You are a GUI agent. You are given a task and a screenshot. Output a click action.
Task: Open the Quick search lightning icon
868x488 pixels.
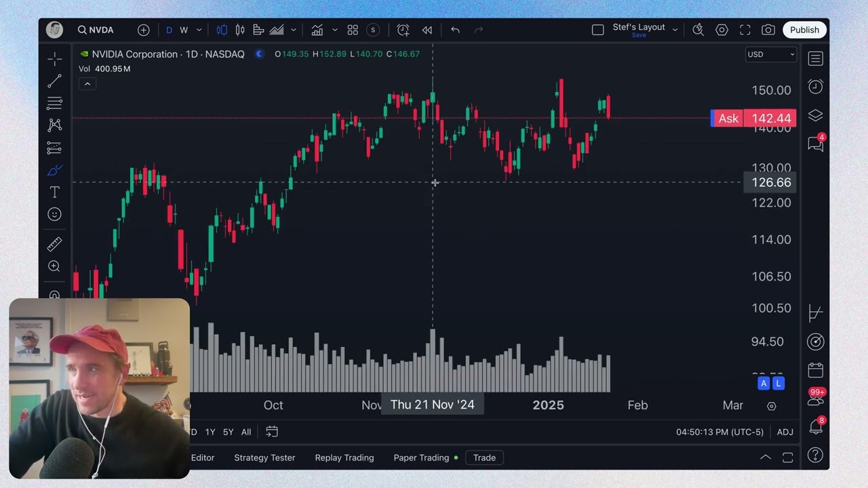pyautogui.click(x=698, y=30)
